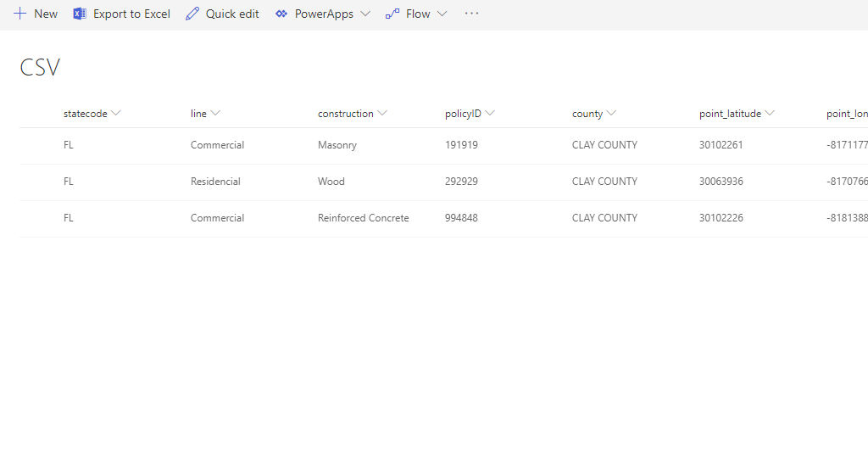Viewport: 868px width, 476px height.
Task: Click the CSV list title
Action: pyautogui.click(x=40, y=68)
